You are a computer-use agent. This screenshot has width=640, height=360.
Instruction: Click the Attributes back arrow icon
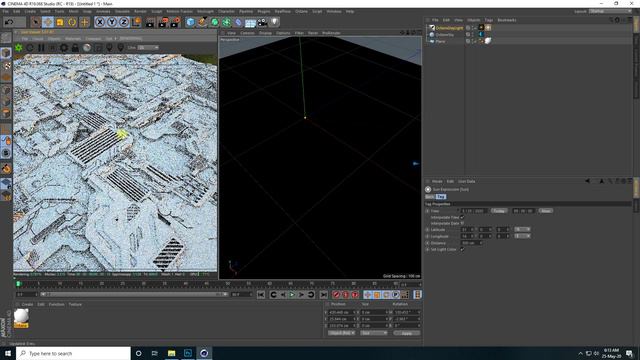(587, 181)
